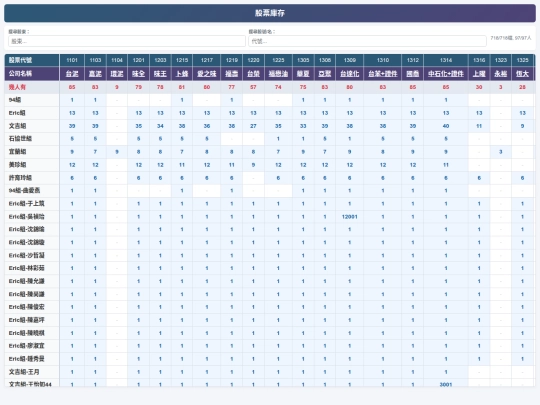This screenshot has width=540, height=405.
Task: Open the 國喬 company link
Action: [x=413, y=74]
